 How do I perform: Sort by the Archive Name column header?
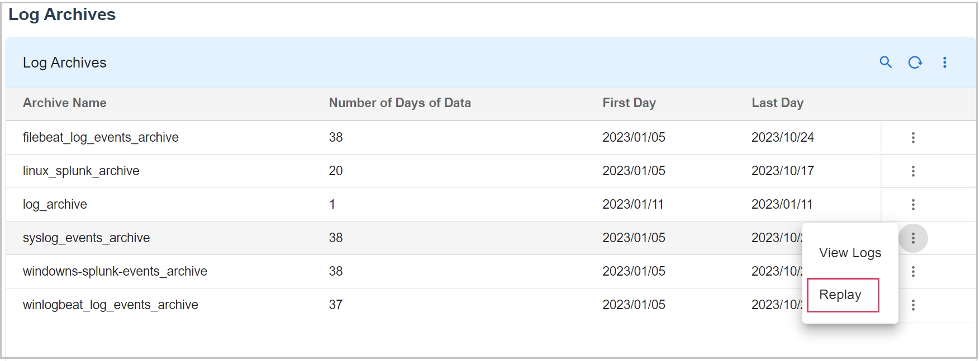pos(64,103)
